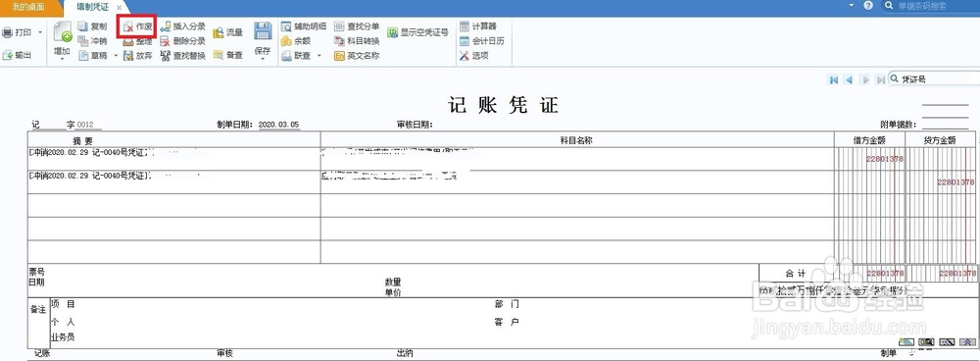Go to the previous voucher
This screenshot has height=361, width=980.
click(849, 79)
